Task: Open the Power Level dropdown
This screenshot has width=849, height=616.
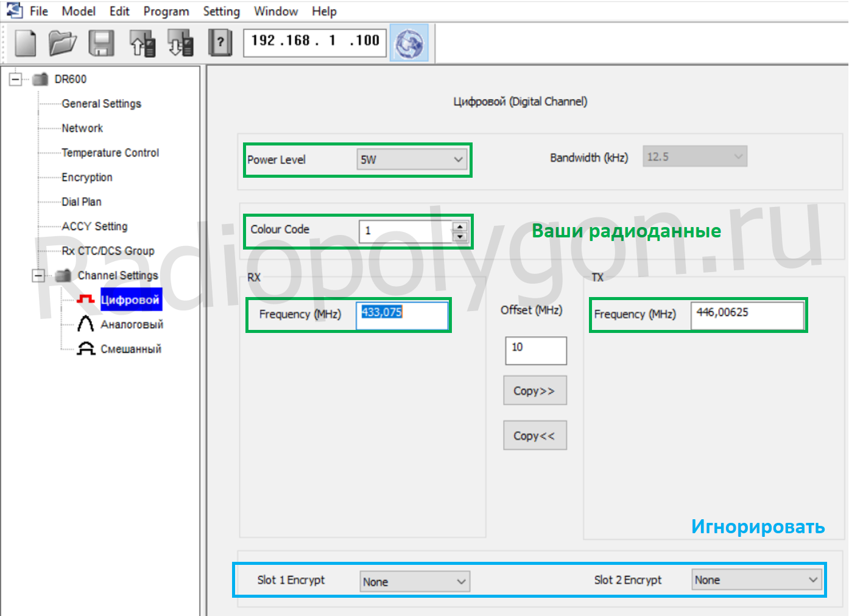Action: click(412, 159)
